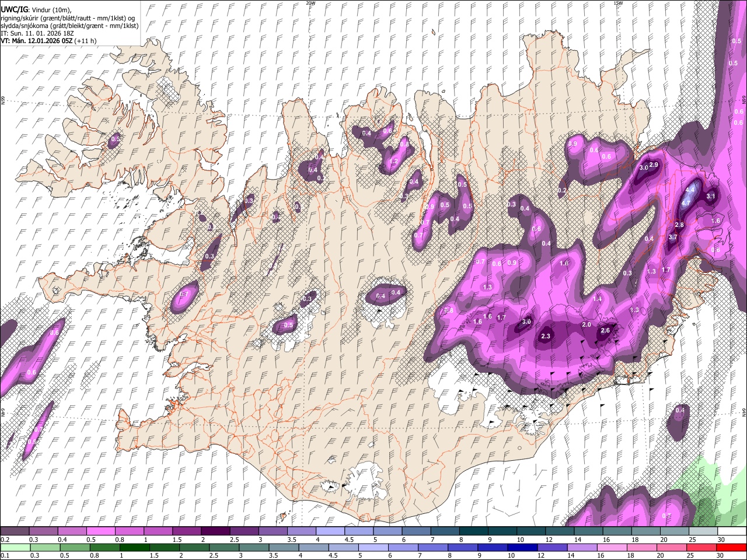This screenshot has width=747, height=560.
Task: Click the 2.8 snowfall value on the map
Action: 679,225
